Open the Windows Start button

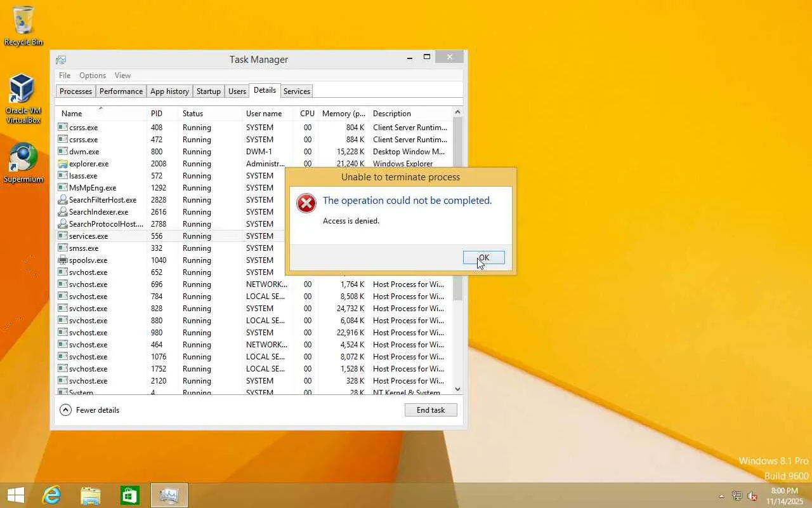(15, 495)
